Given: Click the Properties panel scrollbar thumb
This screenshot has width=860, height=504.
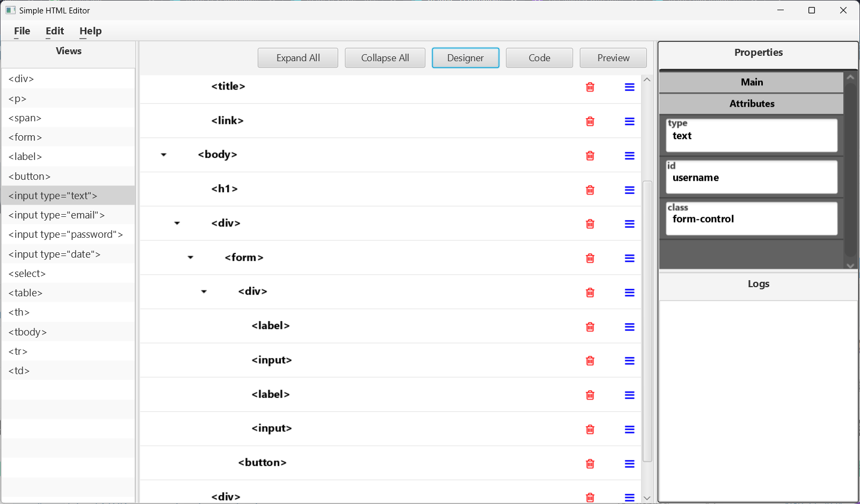Looking at the screenshot, I should pos(851,170).
